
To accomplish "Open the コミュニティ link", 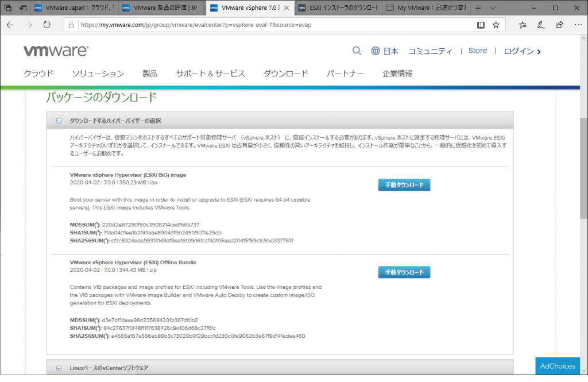I will tap(430, 51).
